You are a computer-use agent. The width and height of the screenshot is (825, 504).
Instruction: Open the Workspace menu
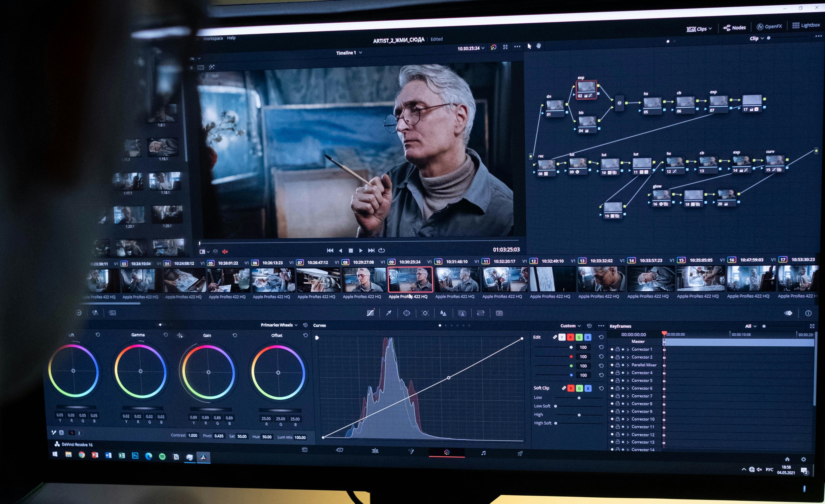[x=213, y=38]
